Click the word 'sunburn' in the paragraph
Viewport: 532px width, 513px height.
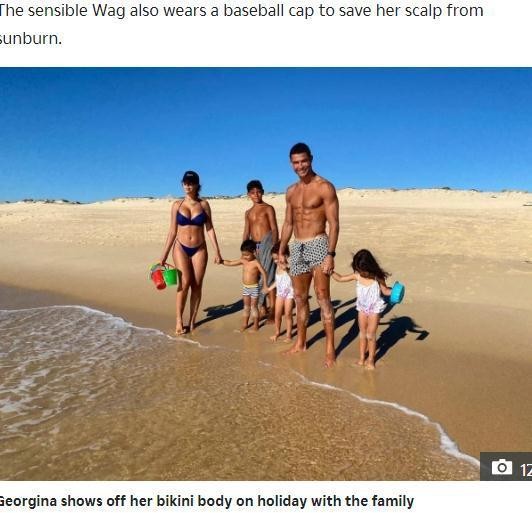coord(29,38)
